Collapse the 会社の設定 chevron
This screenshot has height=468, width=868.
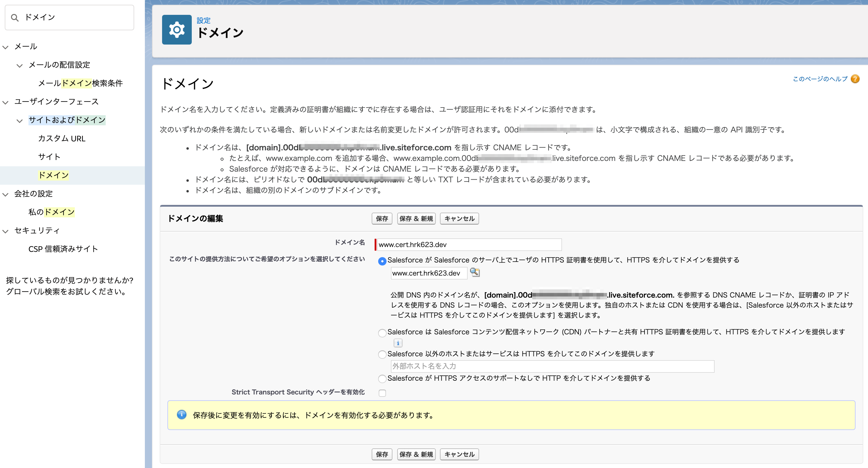click(5, 194)
